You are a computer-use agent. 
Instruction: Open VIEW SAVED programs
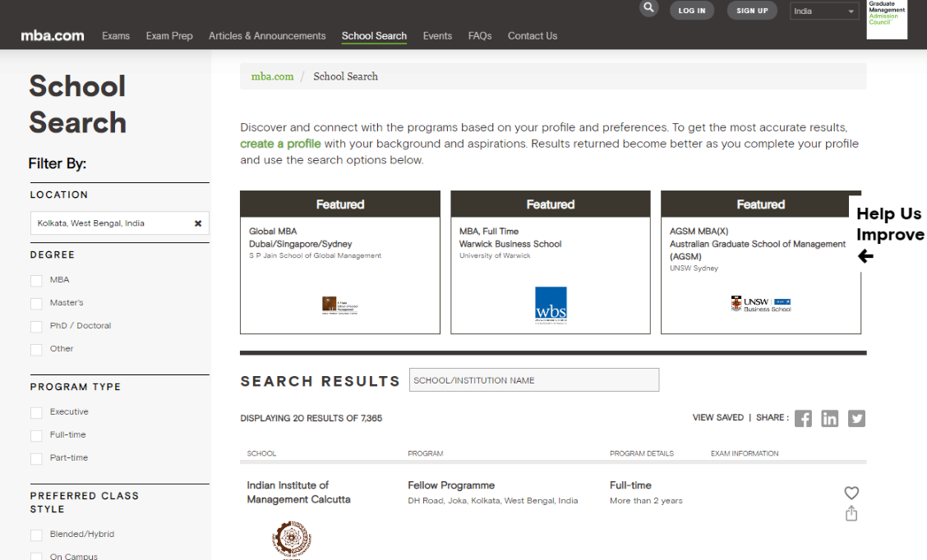point(717,418)
